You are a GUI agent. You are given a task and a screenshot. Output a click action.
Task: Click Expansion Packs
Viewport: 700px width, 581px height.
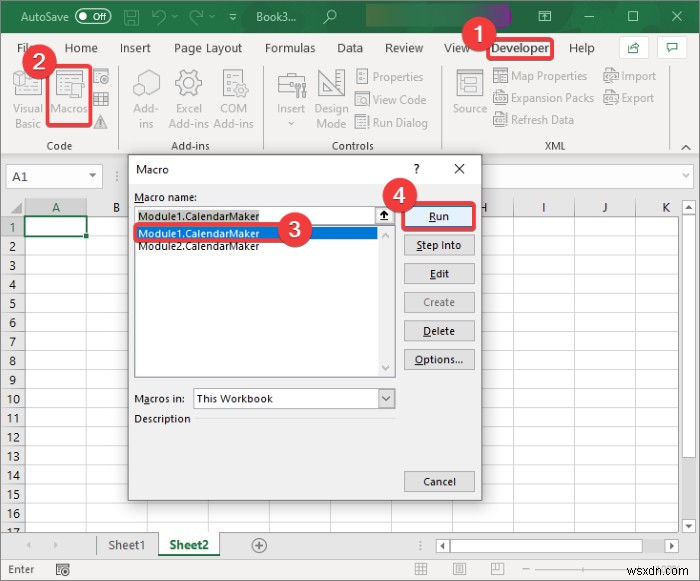[x=543, y=98]
